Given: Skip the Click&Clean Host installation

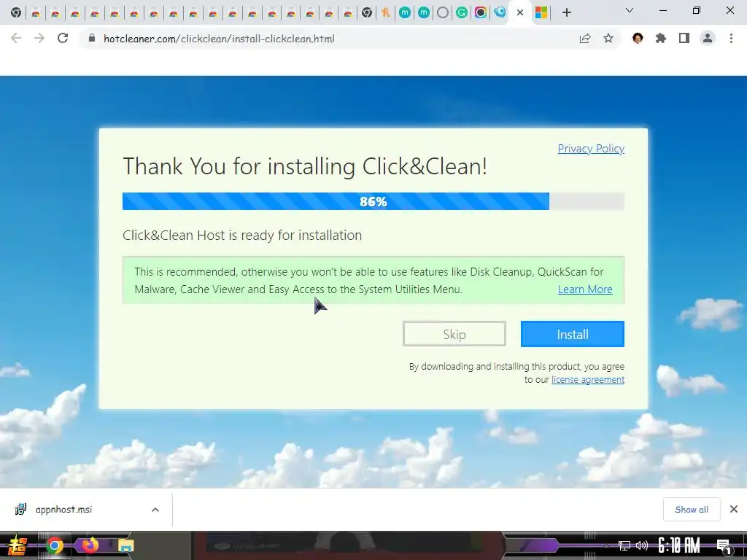Looking at the screenshot, I should tap(454, 334).
